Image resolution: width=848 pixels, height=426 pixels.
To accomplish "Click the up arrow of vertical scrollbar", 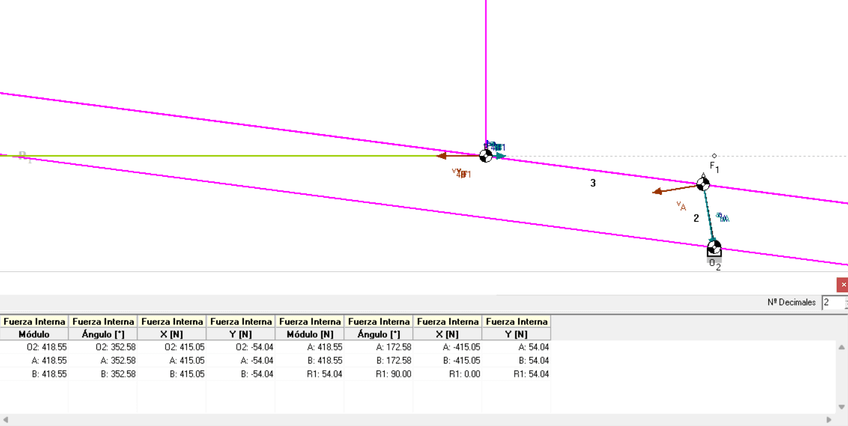I will pos(841,347).
